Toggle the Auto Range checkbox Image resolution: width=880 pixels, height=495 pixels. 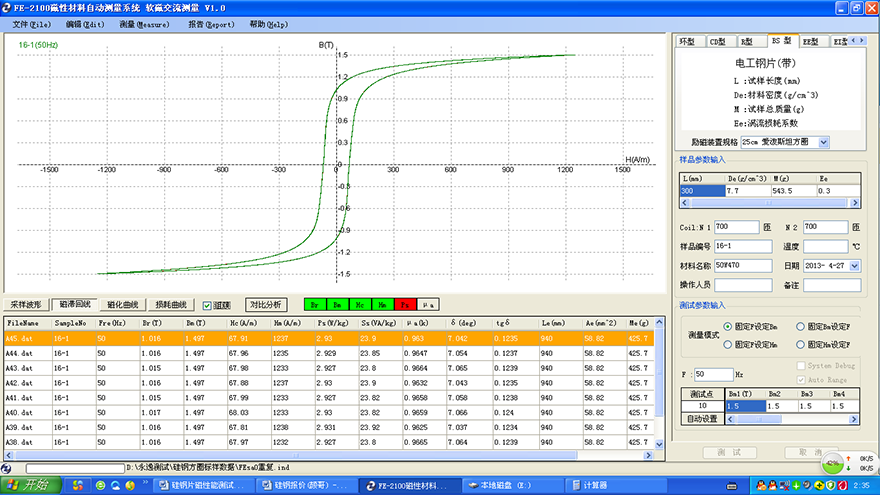801,380
